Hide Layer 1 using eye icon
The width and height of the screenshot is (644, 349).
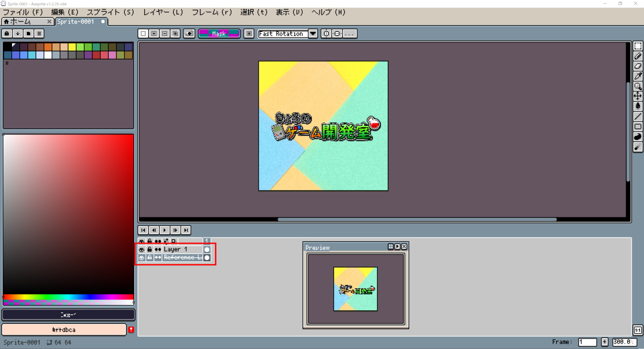[142, 250]
